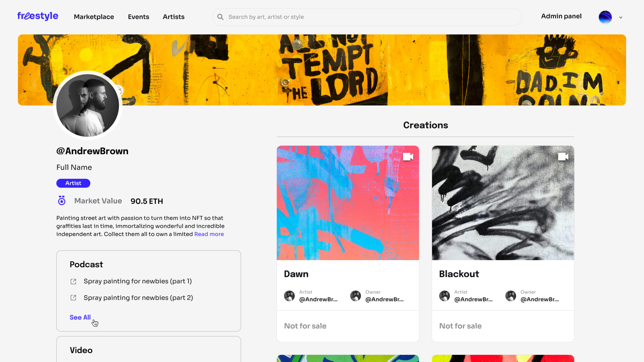Focus the art search field
644x362 pixels.
367,17
